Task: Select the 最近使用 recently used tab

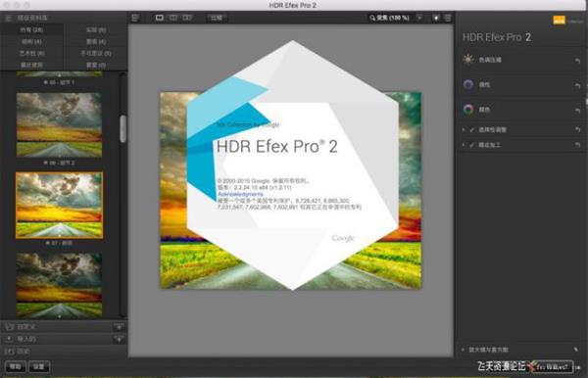Action: point(31,65)
